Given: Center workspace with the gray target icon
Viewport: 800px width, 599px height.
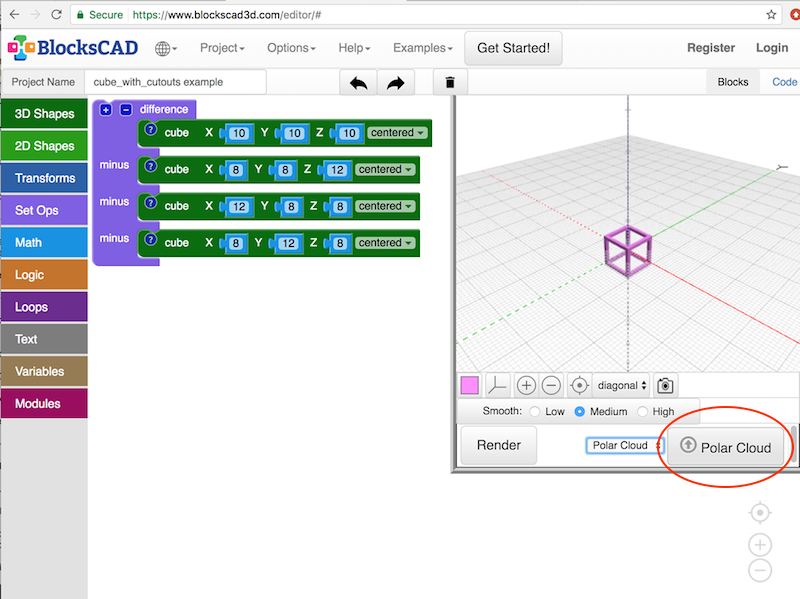Looking at the screenshot, I should [760, 512].
